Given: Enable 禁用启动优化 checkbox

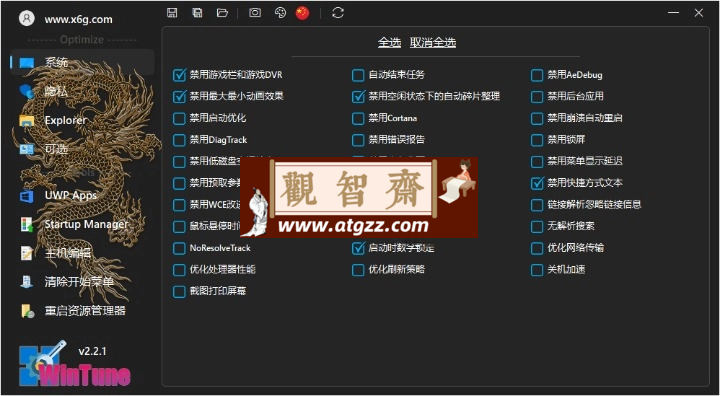Looking at the screenshot, I should (x=179, y=118).
